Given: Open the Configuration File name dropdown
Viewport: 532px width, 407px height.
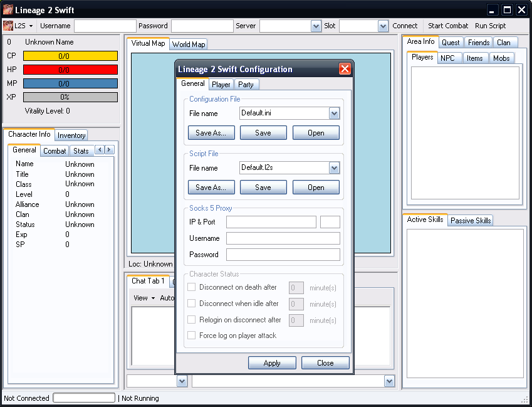Looking at the screenshot, I should 334,114.
